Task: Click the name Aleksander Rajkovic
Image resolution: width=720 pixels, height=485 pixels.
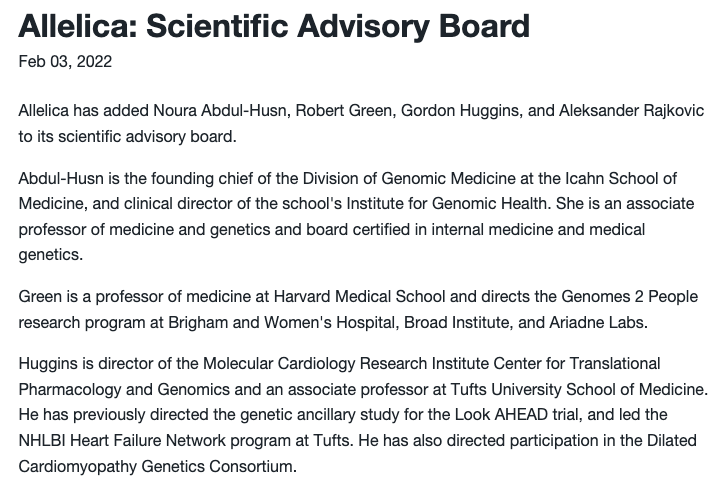Action: click(631, 111)
